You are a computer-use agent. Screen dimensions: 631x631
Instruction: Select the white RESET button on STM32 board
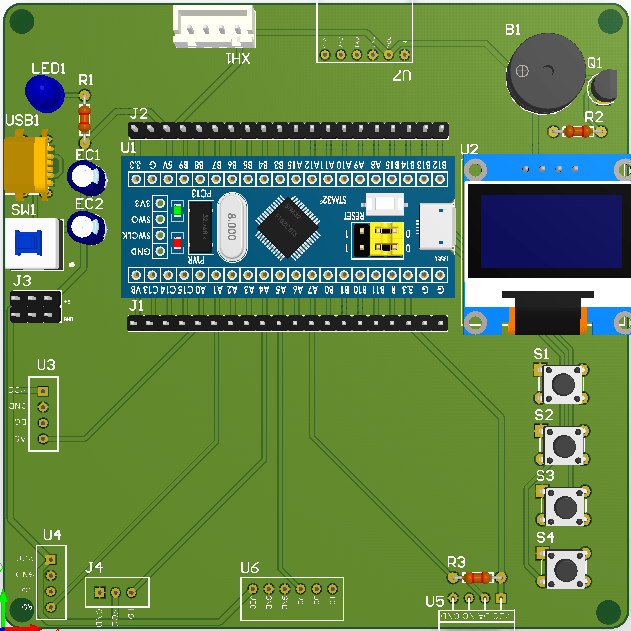[385, 204]
